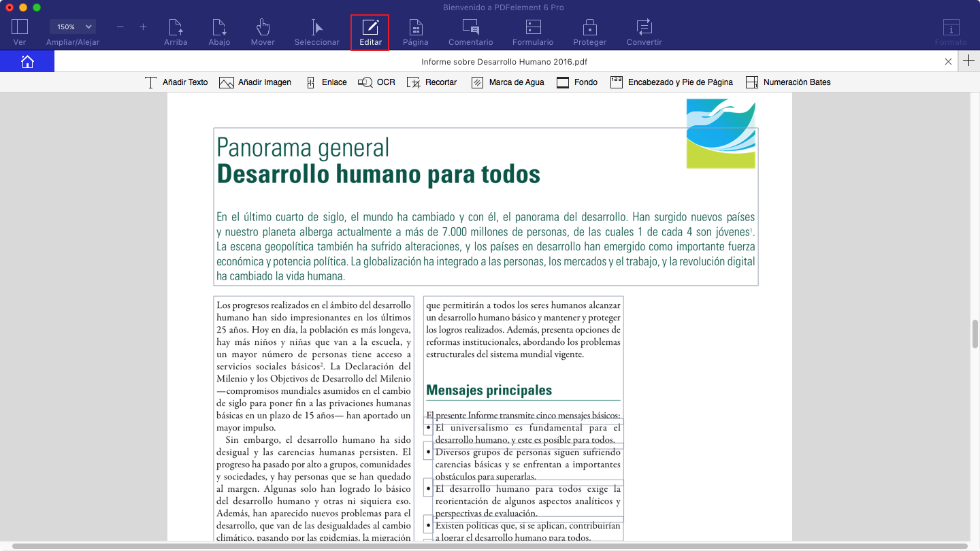Click Añadir Texto tool
This screenshot has width=980, height=551.
point(177,82)
